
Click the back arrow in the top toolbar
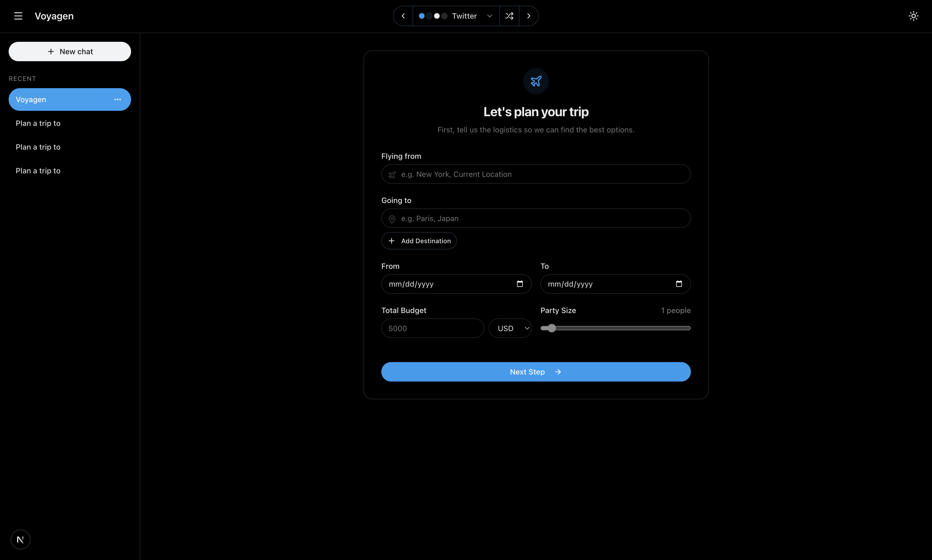(x=402, y=16)
